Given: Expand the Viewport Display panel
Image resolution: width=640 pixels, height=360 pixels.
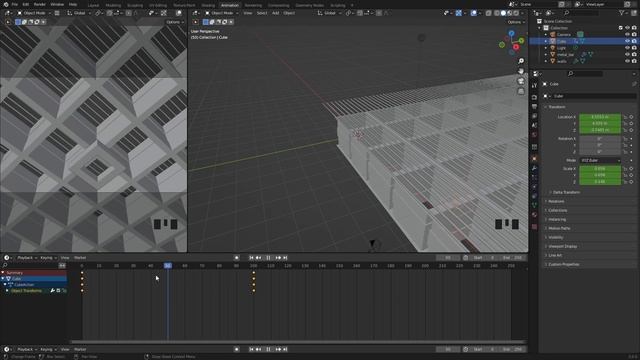Looking at the screenshot, I should click(x=561, y=246).
